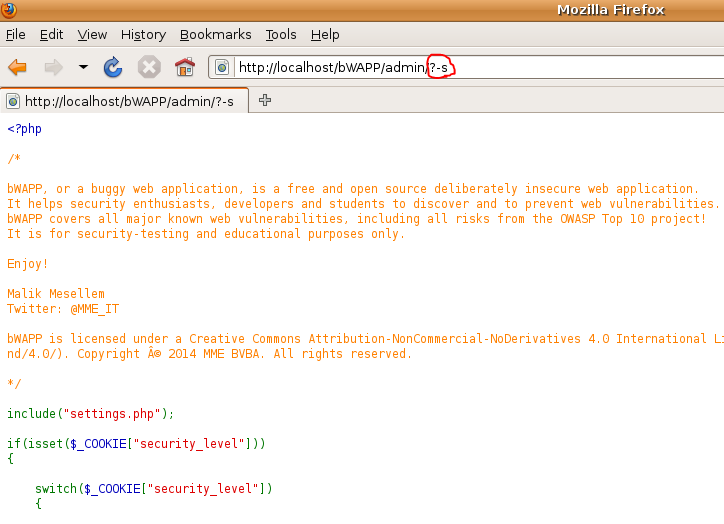Viewport: 724px width, 524px height.
Task: Click the site identity icon in address bar
Action: pos(222,67)
